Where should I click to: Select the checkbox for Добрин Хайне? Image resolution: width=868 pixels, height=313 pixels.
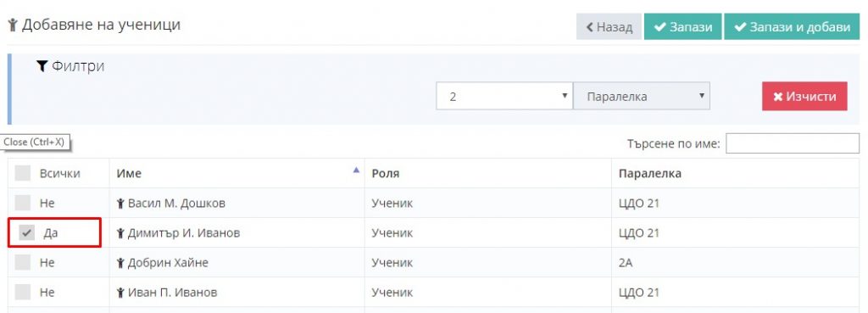(x=23, y=263)
